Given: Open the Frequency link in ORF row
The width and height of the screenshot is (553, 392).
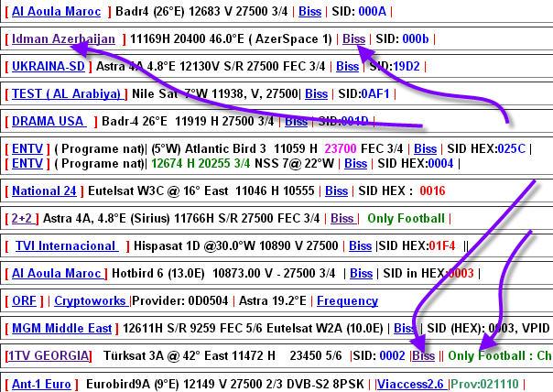Looking at the screenshot, I should (x=347, y=301).
